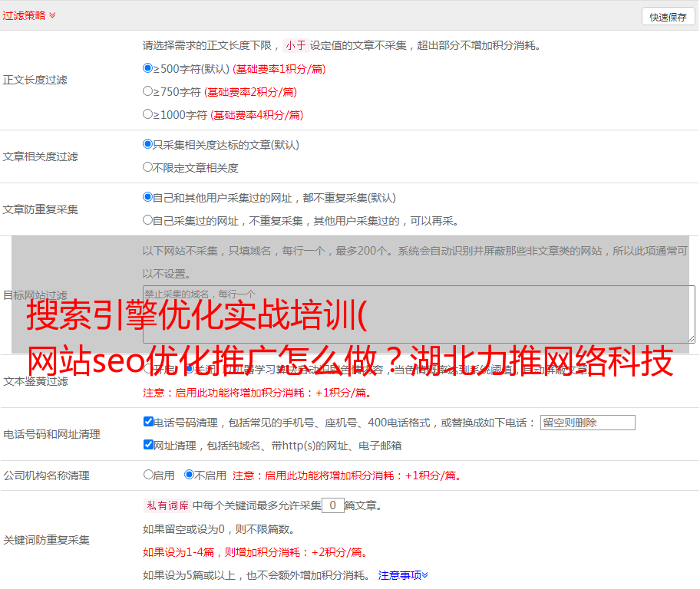Choose 不限定文章相关度 option

pyautogui.click(x=147, y=167)
